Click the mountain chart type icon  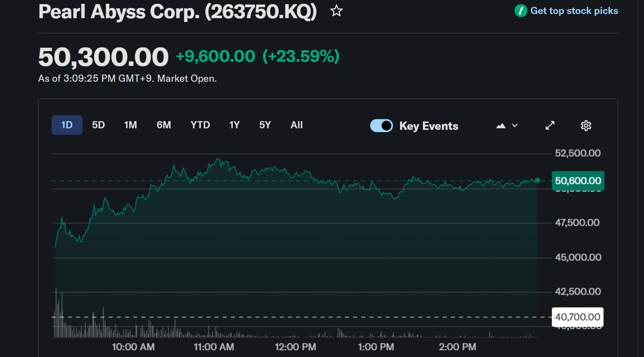click(501, 126)
